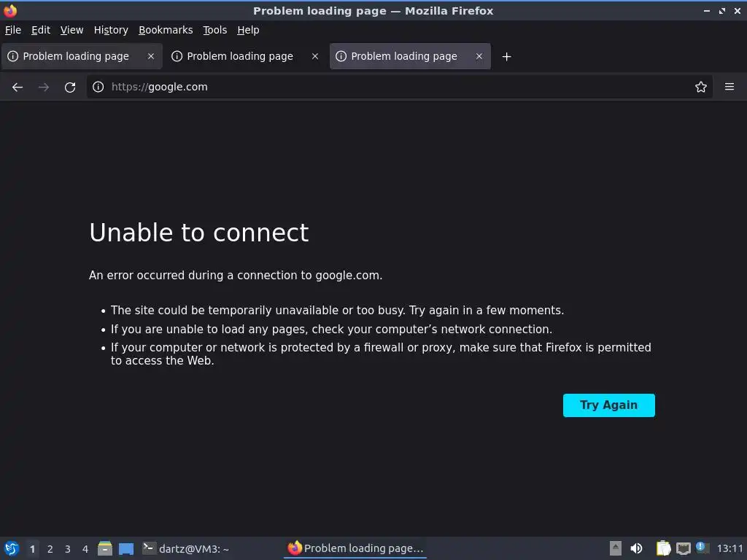747x560 pixels.
Task: Click the 'site could be temporarily unavailable' bullet
Action: tap(337, 311)
